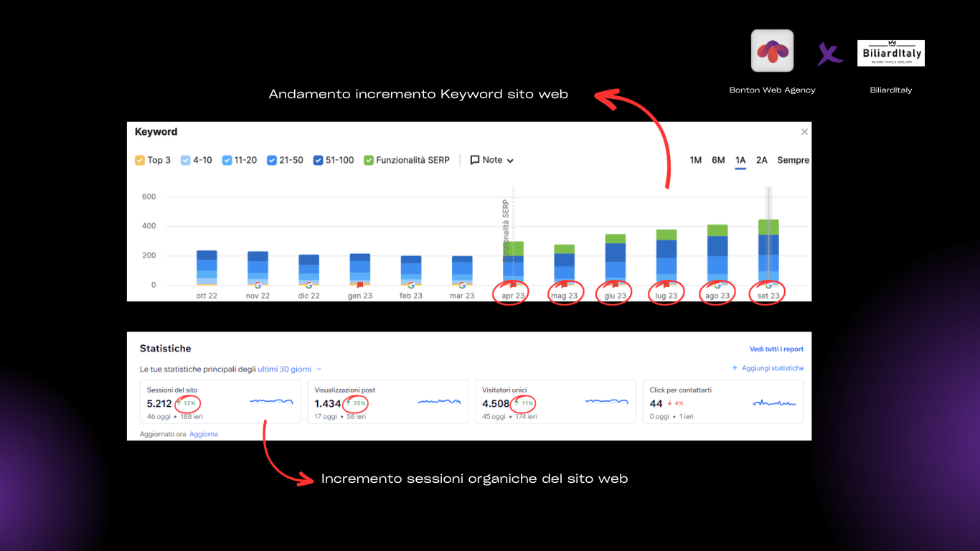Click the Visualizzazioni post sparkline chart
980x551 pixels.
click(x=439, y=402)
